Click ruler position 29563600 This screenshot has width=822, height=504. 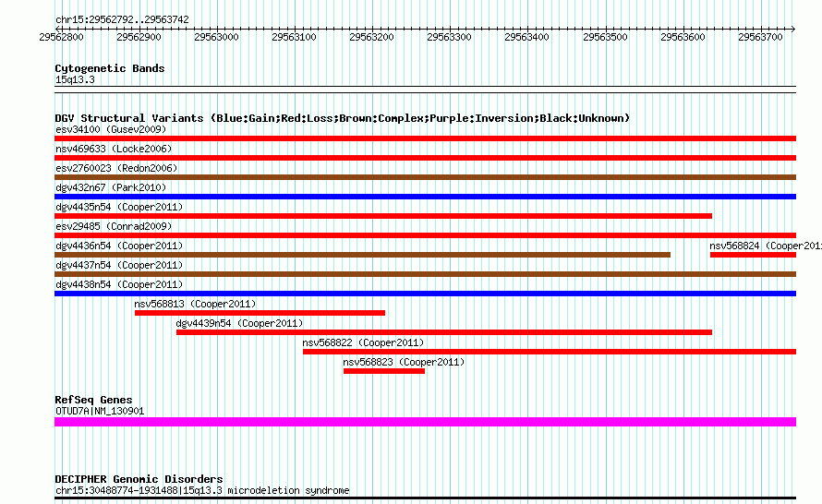tap(683, 37)
